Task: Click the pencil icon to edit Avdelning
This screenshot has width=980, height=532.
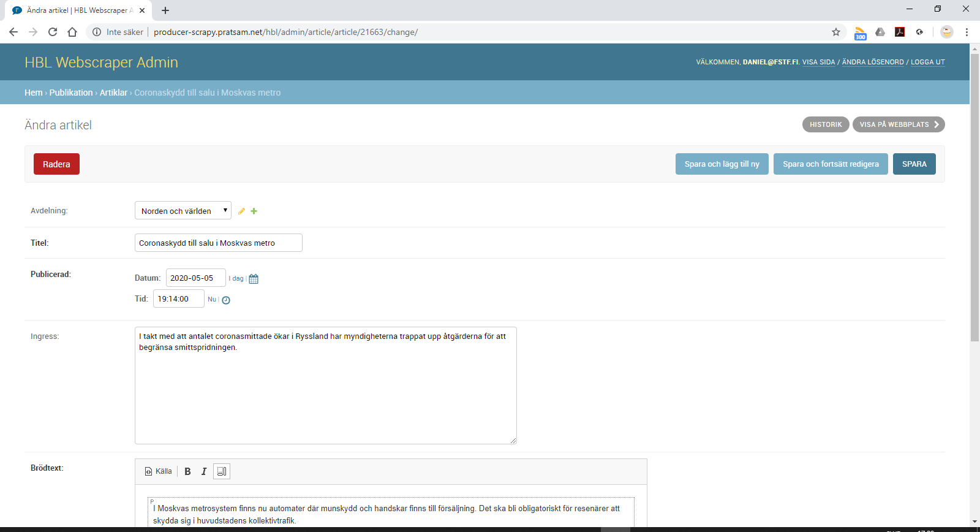Action: 241,211
